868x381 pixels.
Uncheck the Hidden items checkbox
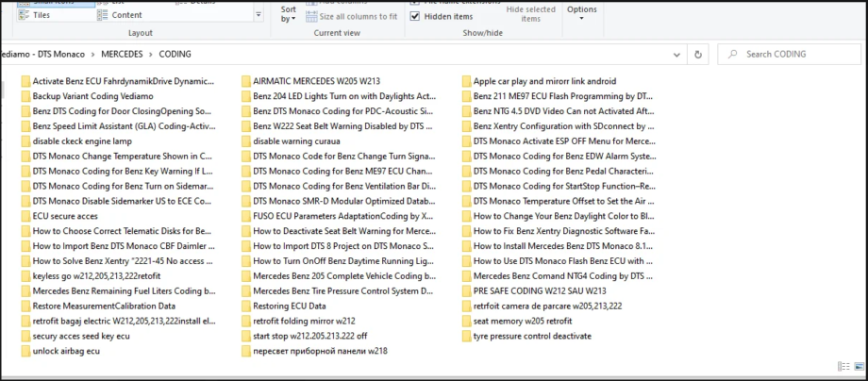414,17
